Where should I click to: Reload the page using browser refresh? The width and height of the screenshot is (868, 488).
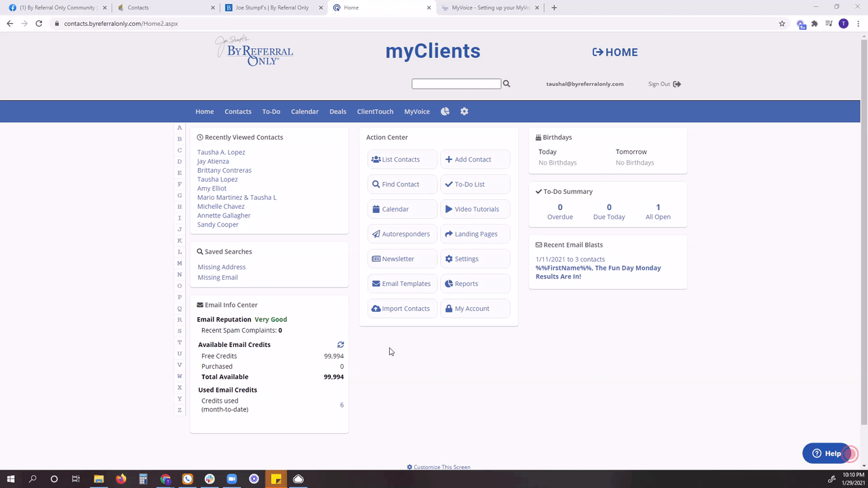point(39,24)
